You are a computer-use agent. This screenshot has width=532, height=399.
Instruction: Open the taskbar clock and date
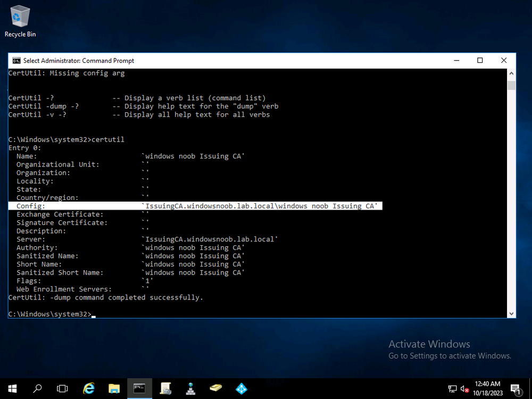487,388
